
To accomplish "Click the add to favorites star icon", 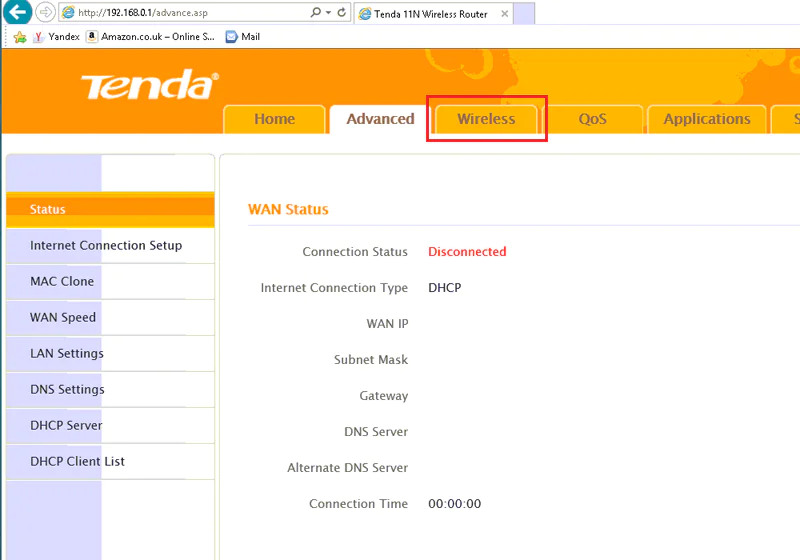I will pos(19,37).
